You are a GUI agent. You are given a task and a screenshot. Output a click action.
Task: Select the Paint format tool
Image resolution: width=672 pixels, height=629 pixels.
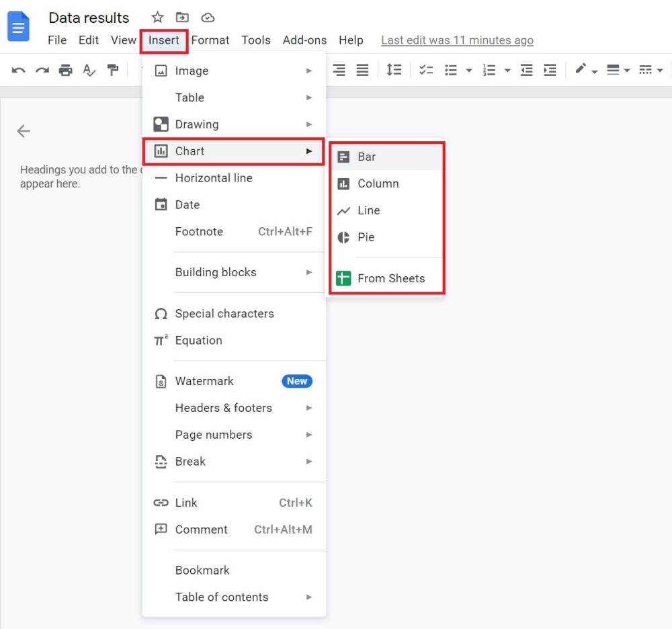click(x=113, y=70)
